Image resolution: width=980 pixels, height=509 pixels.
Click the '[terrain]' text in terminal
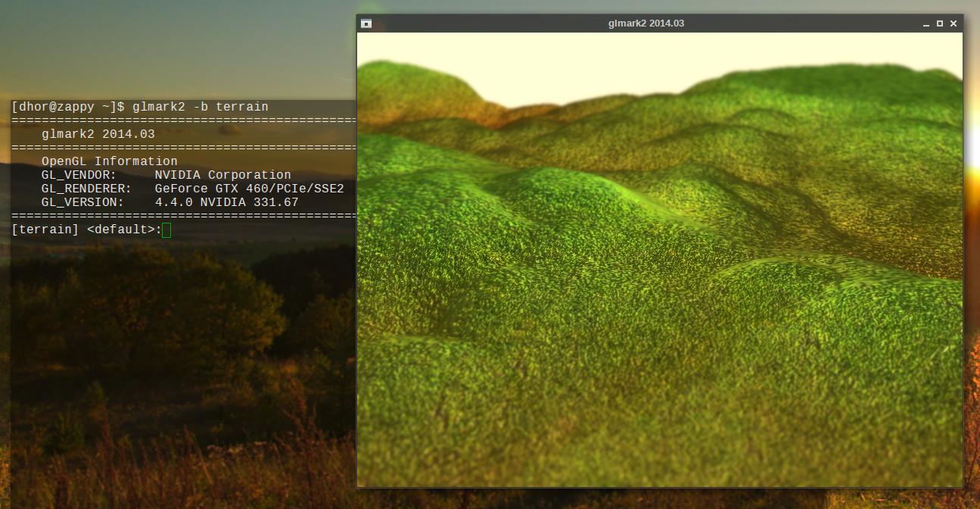45,230
